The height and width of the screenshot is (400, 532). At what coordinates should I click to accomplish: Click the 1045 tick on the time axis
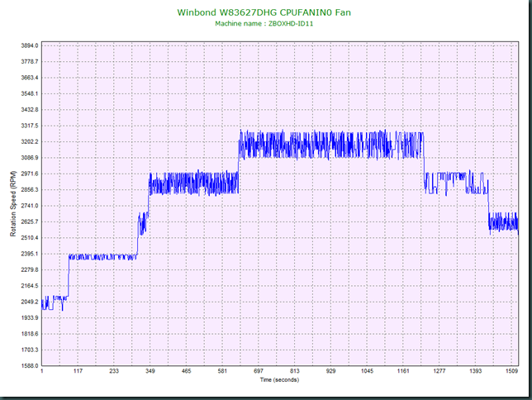click(x=367, y=371)
